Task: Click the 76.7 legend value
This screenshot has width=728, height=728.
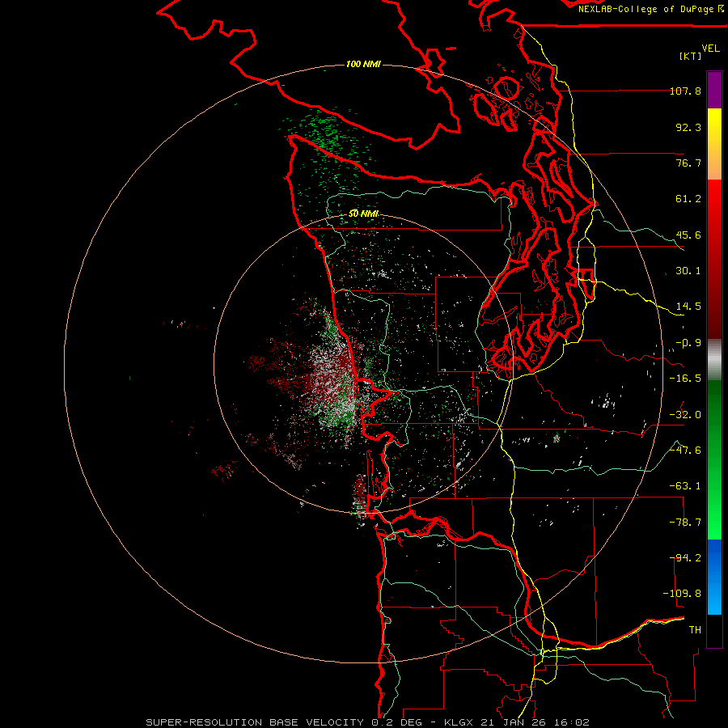Action: pos(688,163)
